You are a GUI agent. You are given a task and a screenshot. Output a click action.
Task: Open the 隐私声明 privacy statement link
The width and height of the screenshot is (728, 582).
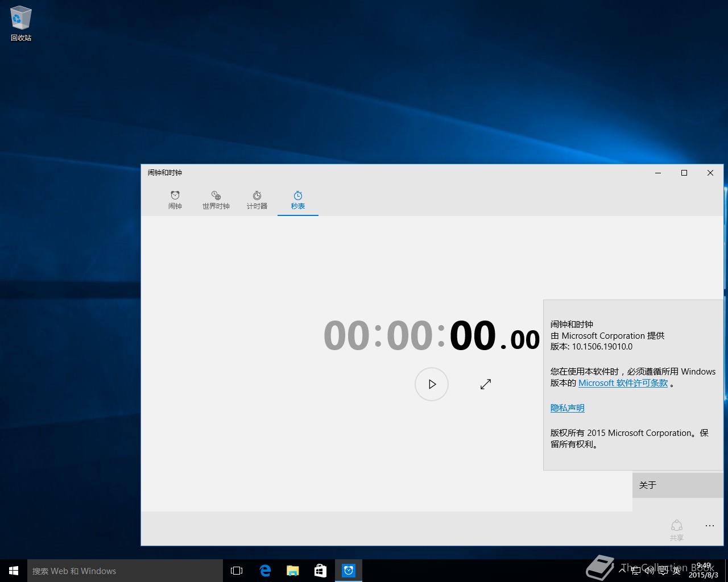[x=567, y=408]
